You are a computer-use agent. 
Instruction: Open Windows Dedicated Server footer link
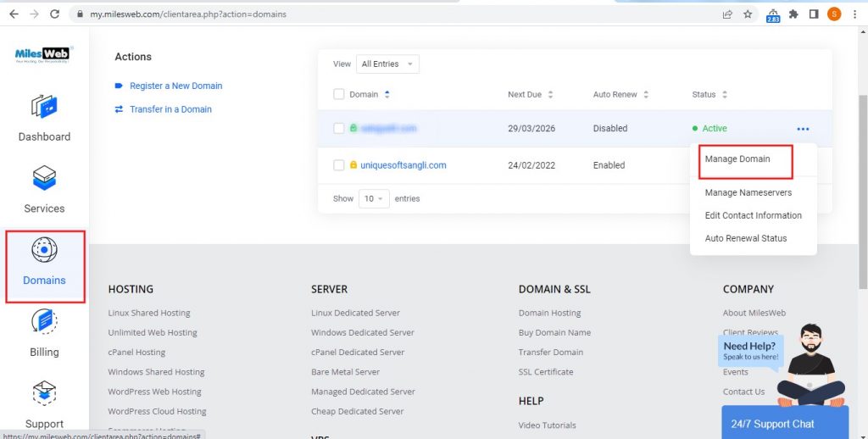tap(363, 333)
